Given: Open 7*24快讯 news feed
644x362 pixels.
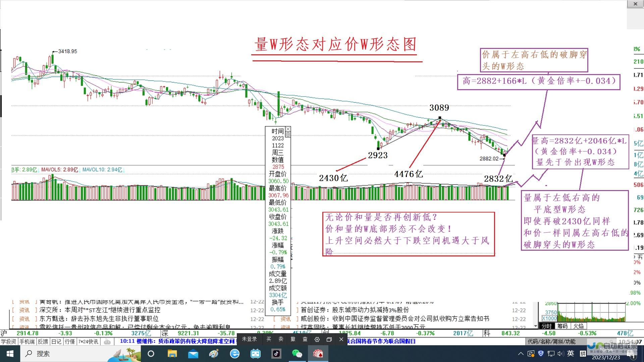Looking at the screenshot, I should coord(88,342).
